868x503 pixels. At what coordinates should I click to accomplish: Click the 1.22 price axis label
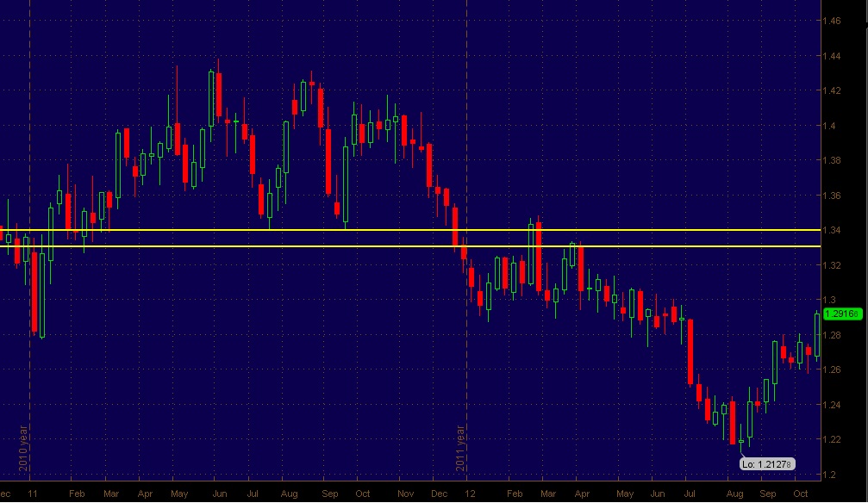(x=832, y=439)
